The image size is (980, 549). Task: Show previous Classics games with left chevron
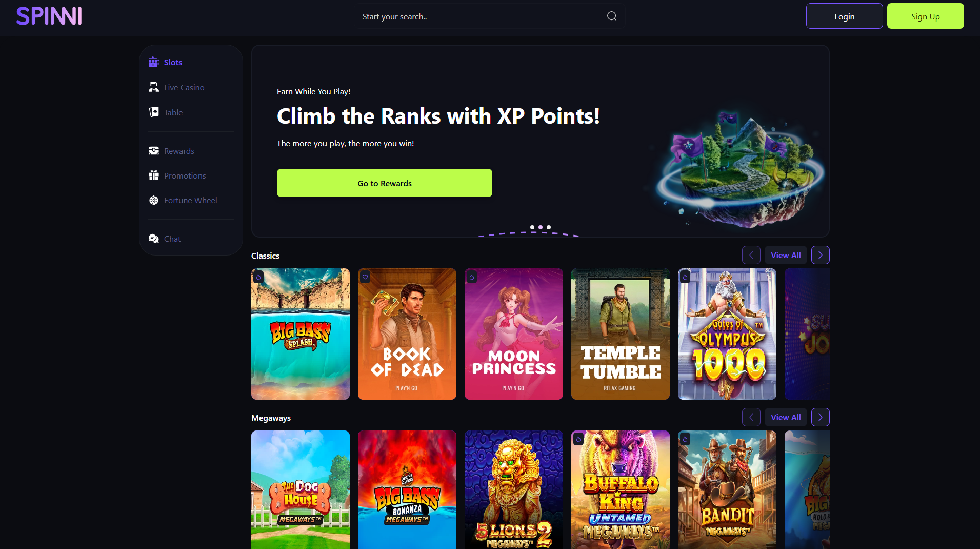click(751, 255)
